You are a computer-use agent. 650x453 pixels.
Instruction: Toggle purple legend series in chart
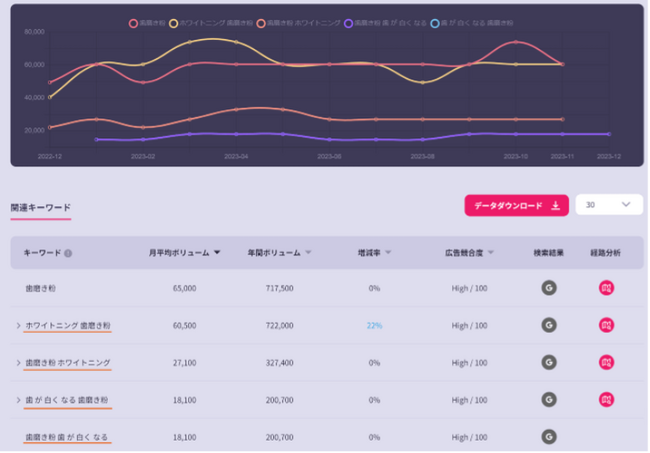point(385,23)
